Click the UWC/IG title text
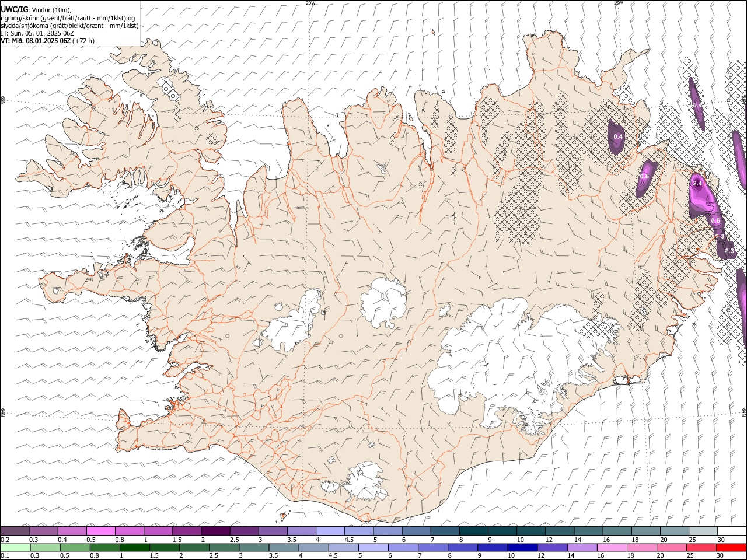The image size is (747, 560). (14, 10)
